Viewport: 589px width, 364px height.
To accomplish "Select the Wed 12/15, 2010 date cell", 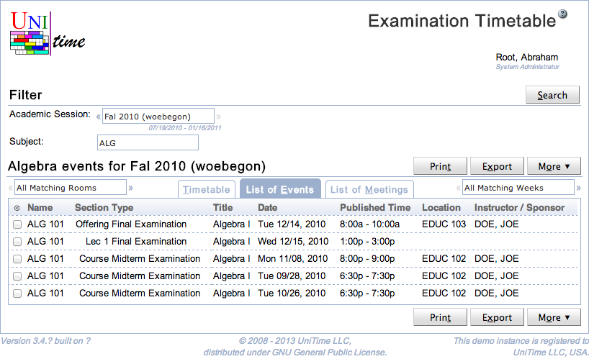I will [293, 241].
